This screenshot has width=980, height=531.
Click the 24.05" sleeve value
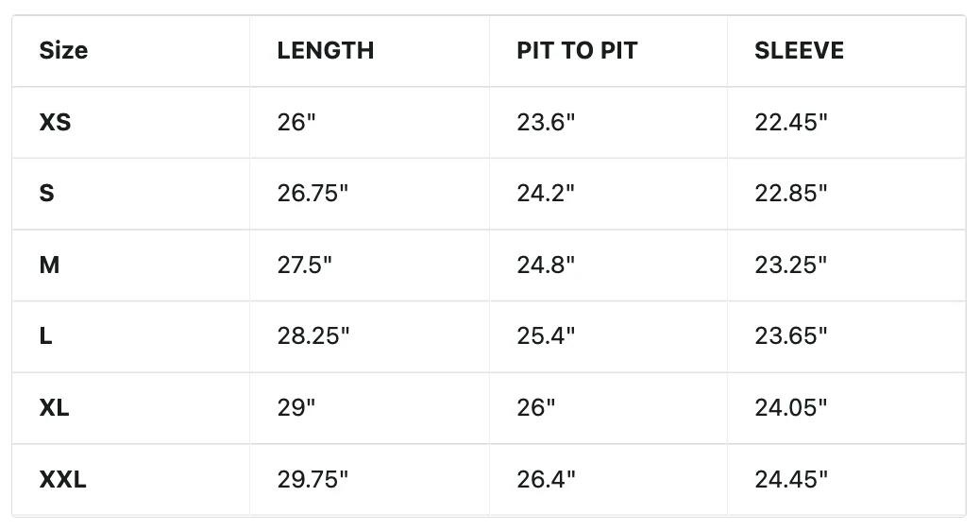pyautogui.click(x=790, y=408)
